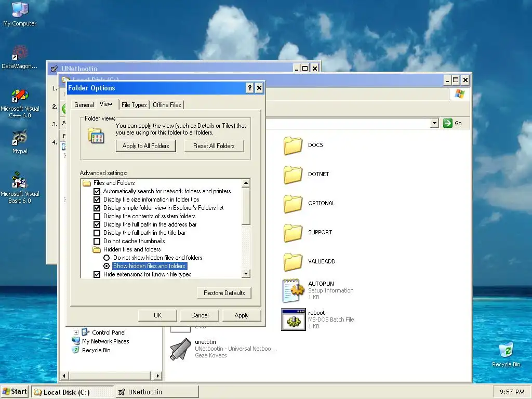Screen dimensions: 532x399
Task: Switch to the Offline Files tab
Action: click(167, 105)
